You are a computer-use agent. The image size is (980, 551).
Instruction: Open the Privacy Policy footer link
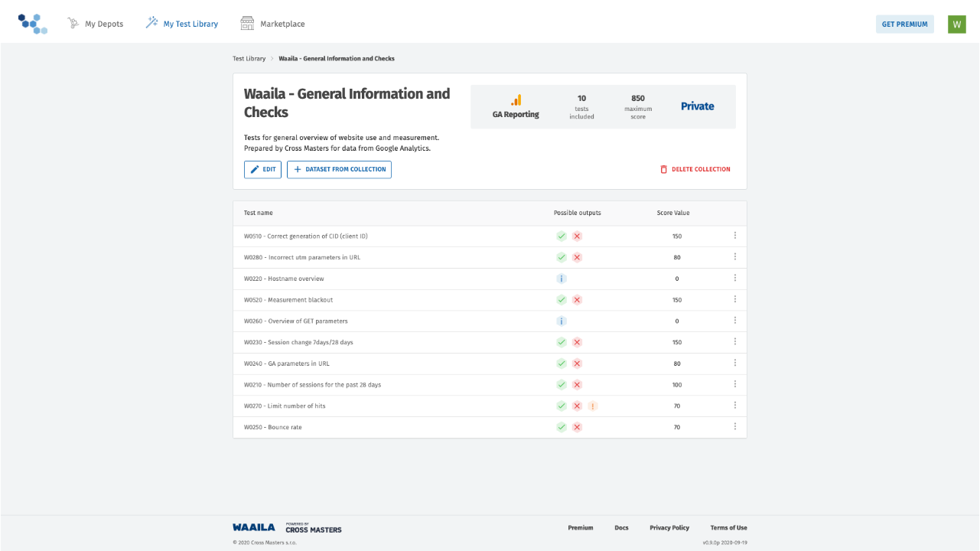point(669,528)
